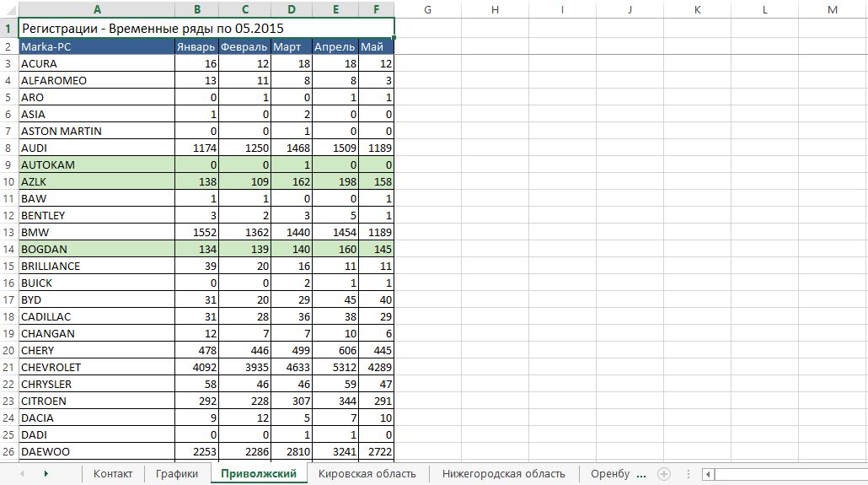Select the BMW cell

point(97,232)
